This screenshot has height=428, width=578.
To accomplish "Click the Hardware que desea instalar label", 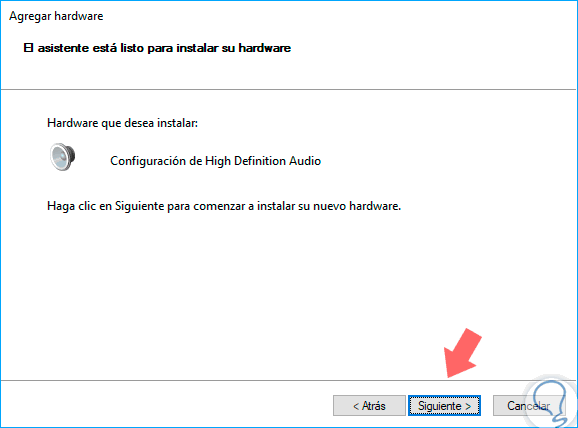I will coord(122,123).
